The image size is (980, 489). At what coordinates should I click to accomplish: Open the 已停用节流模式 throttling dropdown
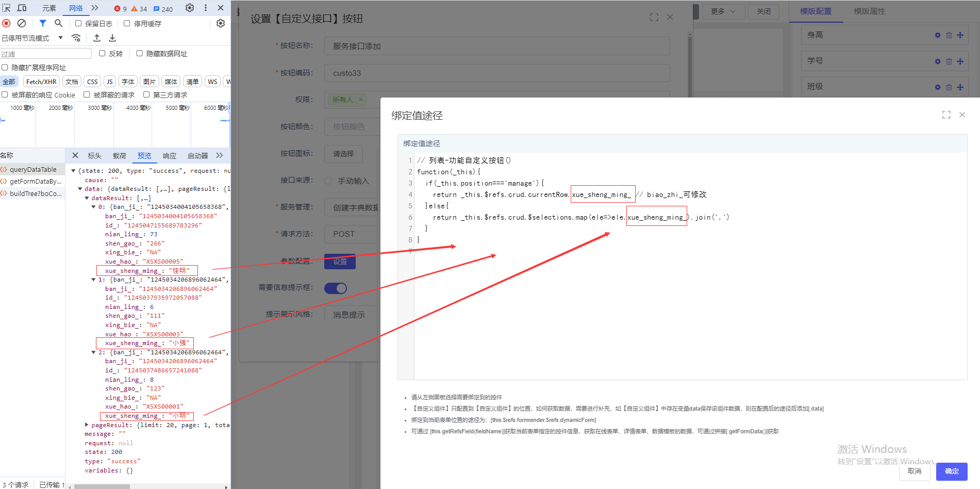click(32, 38)
